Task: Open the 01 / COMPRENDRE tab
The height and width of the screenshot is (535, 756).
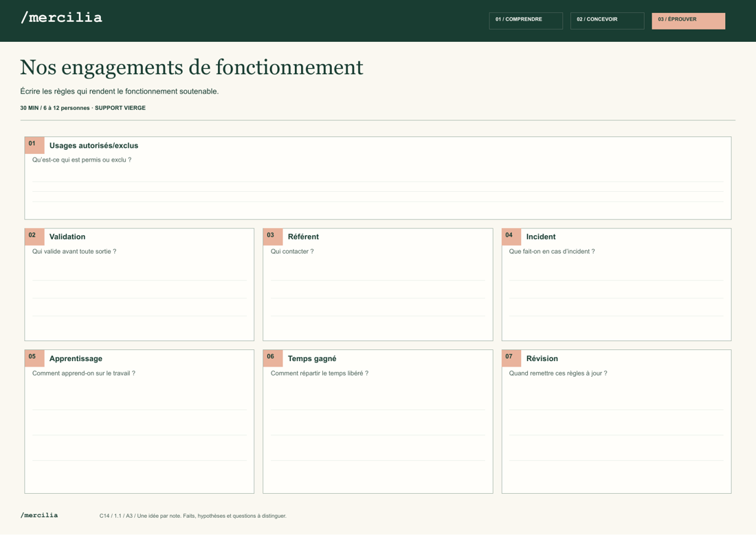Action: (526, 21)
